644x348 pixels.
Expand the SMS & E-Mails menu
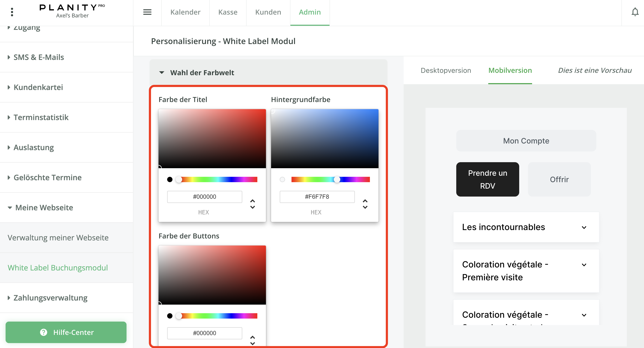39,57
